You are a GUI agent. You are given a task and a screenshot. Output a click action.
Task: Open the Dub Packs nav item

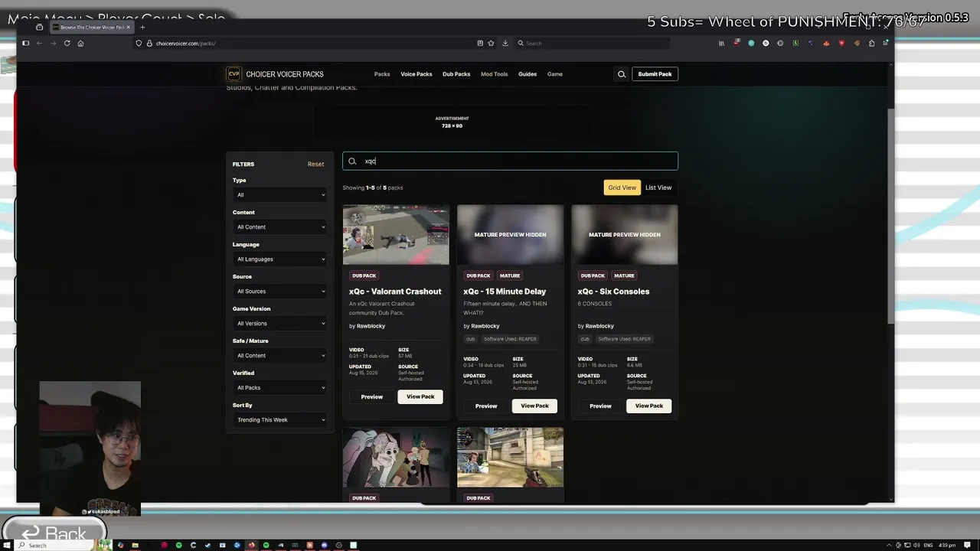click(x=456, y=74)
